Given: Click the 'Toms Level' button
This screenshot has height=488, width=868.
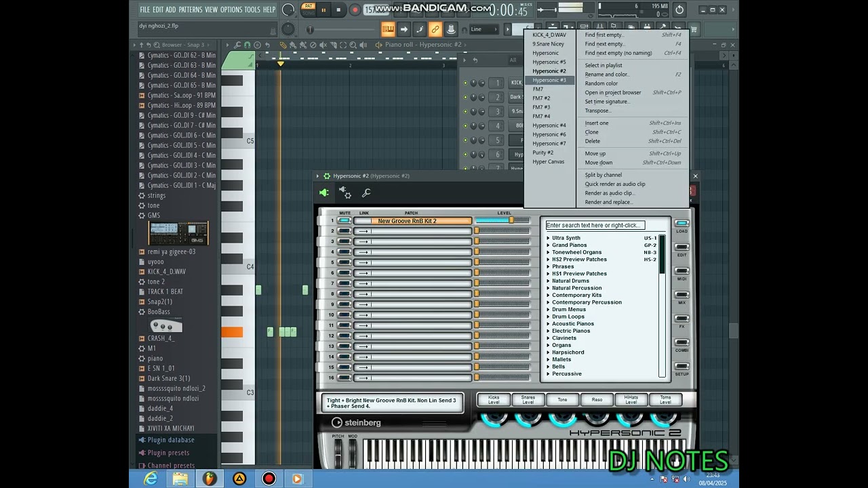Looking at the screenshot, I should (x=665, y=400).
